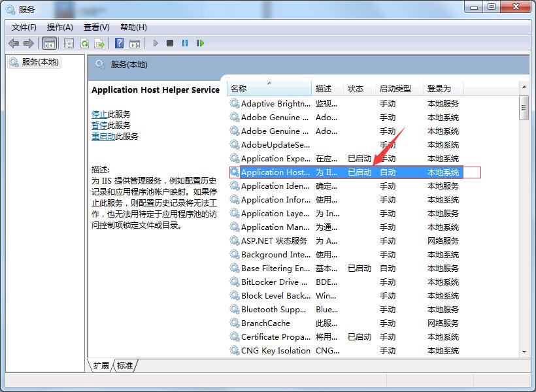This screenshot has width=536, height=392.
Task: Click the 停止此服务 link
Action: 99,113
